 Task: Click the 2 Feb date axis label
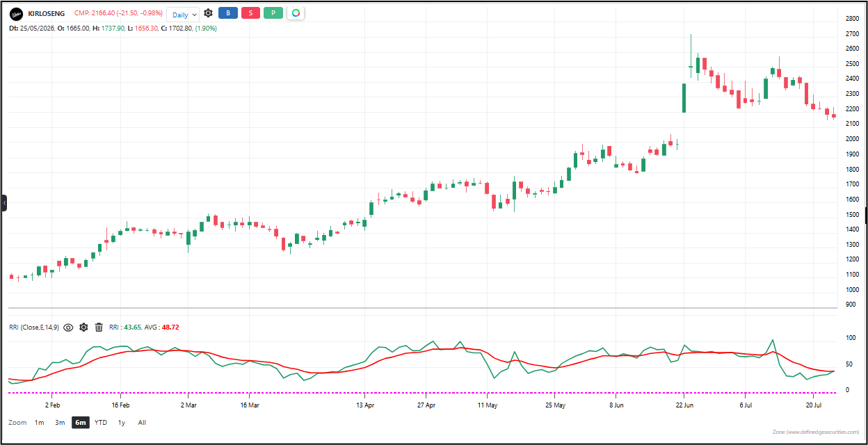click(53, 404)
